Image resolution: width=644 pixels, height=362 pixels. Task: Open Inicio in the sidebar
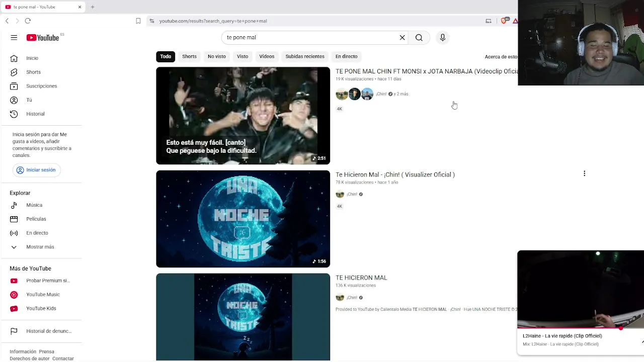[x=42, y=58]
